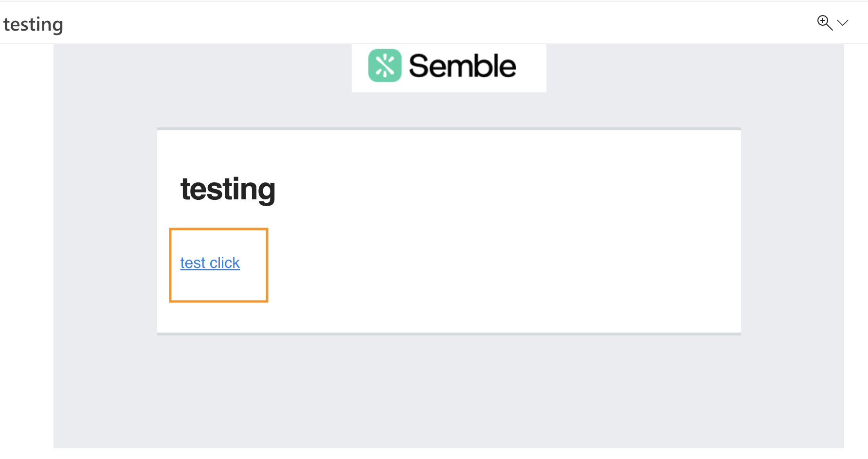
Task: Click the green Semble logo icon
Action: [384, 66]
